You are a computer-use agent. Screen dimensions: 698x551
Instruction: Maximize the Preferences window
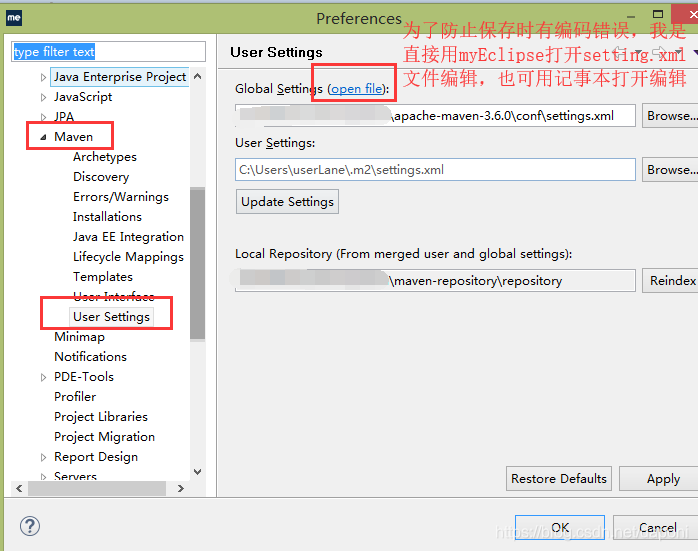pyautogui.click(x=658, y=14)
